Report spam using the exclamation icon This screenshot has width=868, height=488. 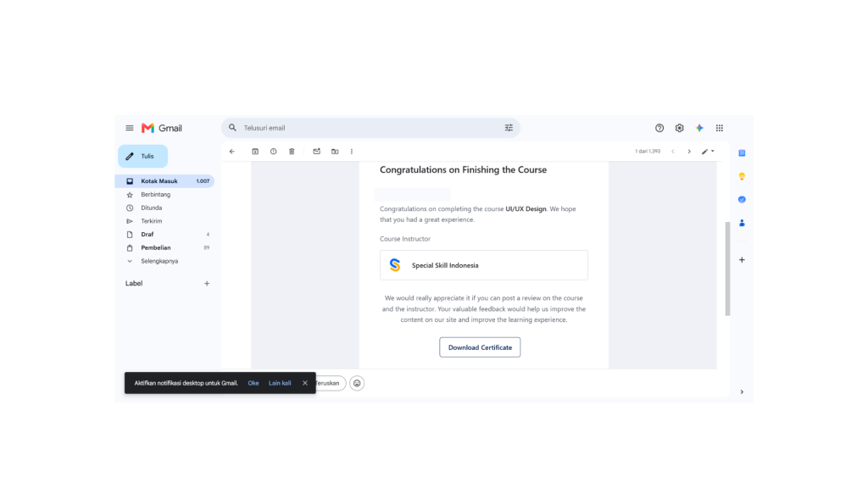coord(274,151)
